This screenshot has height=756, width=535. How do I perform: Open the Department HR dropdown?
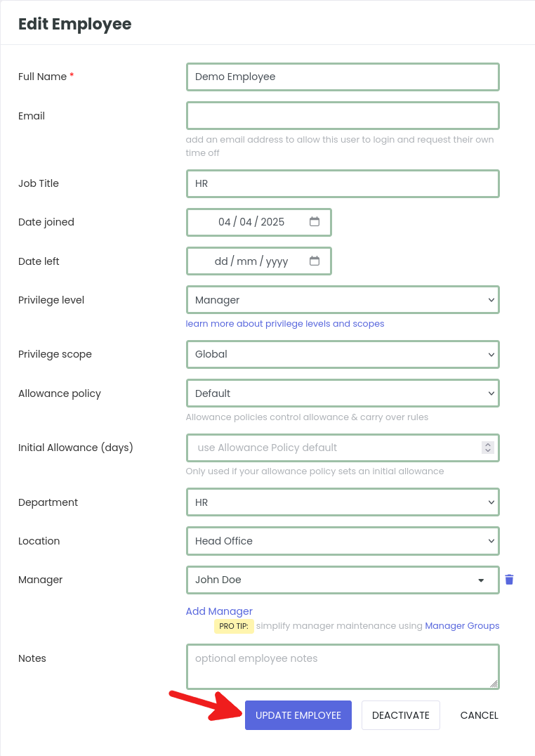(343, 502)
